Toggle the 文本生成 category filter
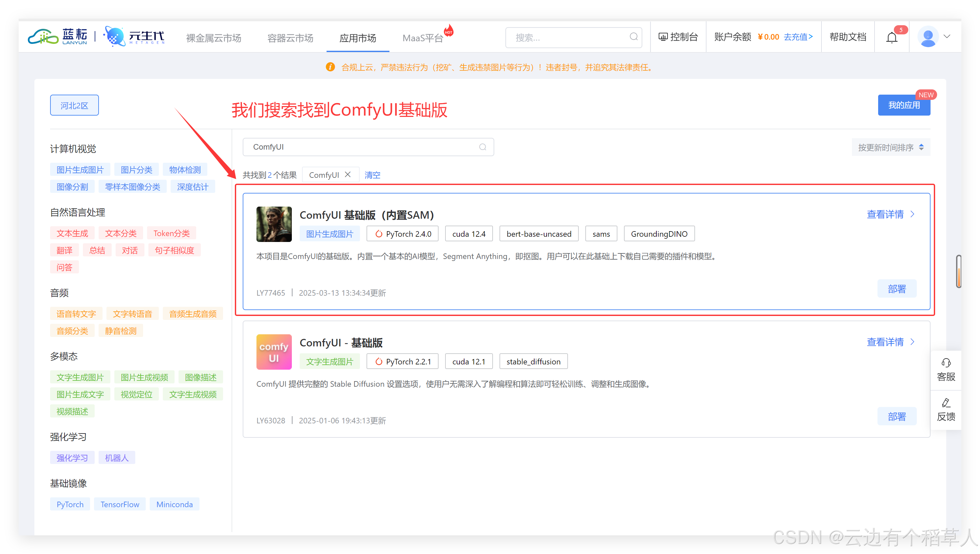 pos(72,233)
